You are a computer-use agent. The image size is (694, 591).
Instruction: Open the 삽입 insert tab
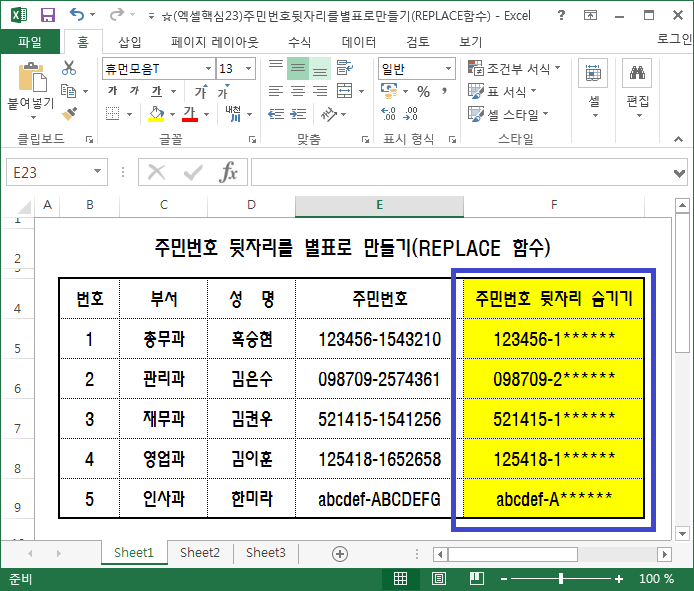tap(130, 42)
